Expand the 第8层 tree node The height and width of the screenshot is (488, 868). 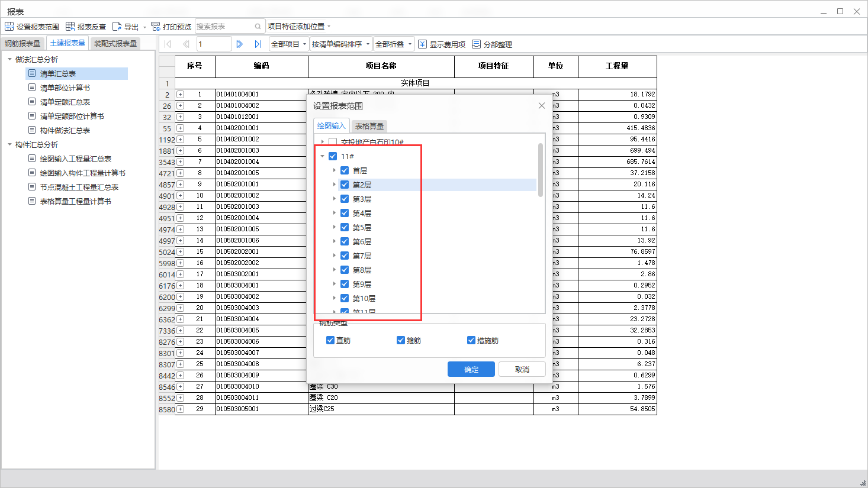click(x=334, y=270)
